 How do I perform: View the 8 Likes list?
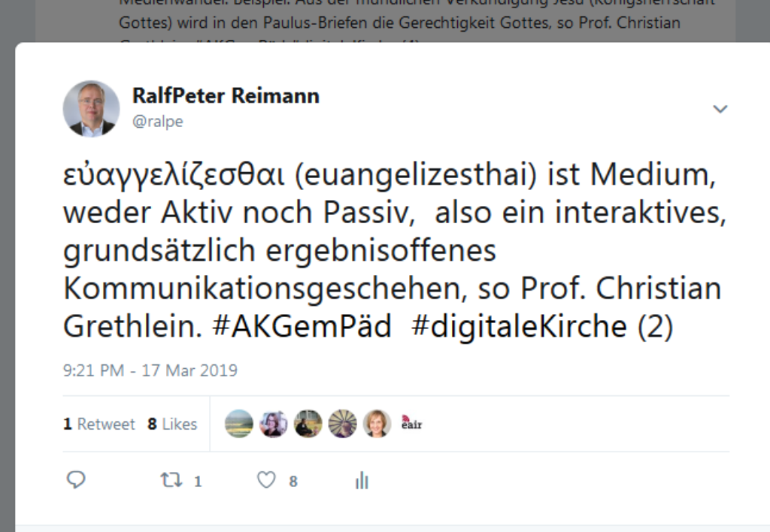[172, 424]
